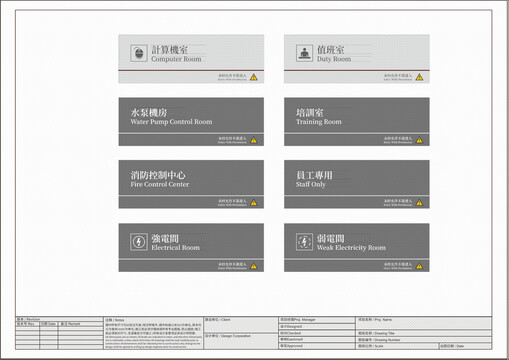Click the Approved field label
The width and height of the screenshot is (509, 360).
291,346
